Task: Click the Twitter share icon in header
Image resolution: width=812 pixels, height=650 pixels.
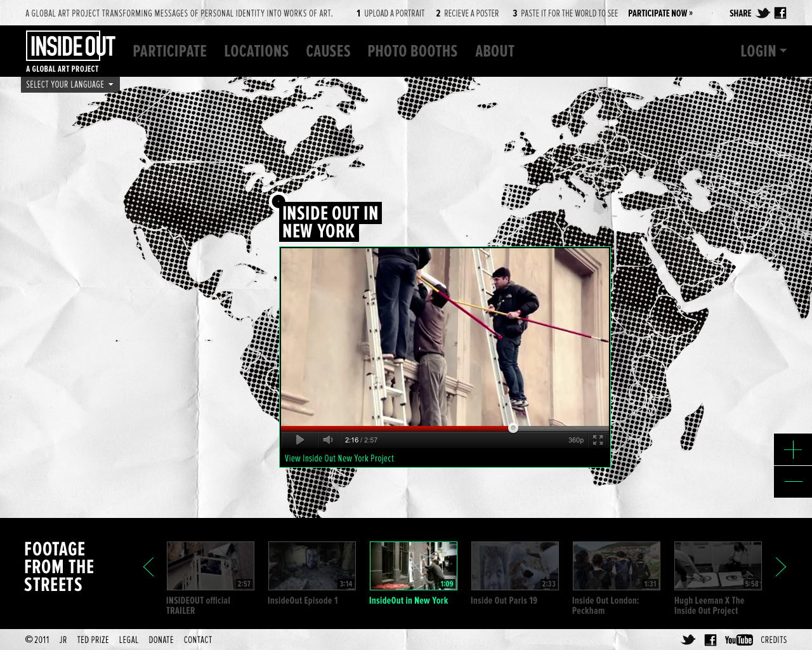Action: point(763,13)
